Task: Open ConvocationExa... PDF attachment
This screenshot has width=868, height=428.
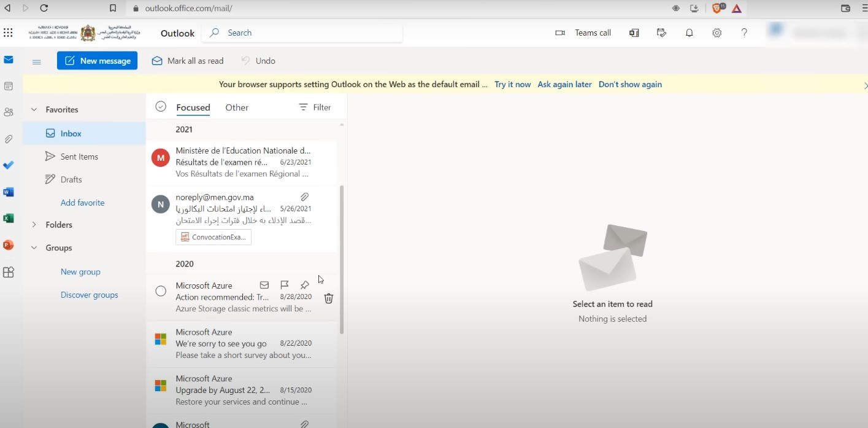Action: click(x=213, y=237)
